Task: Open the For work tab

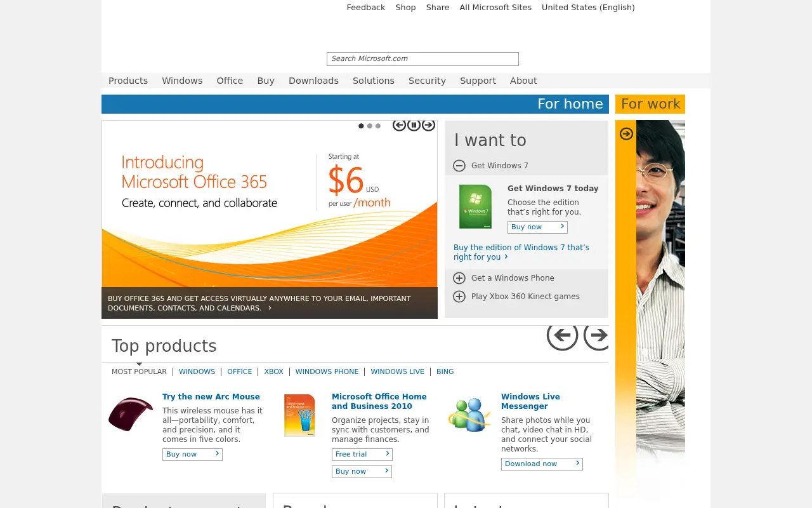Action: coord(650,104)
